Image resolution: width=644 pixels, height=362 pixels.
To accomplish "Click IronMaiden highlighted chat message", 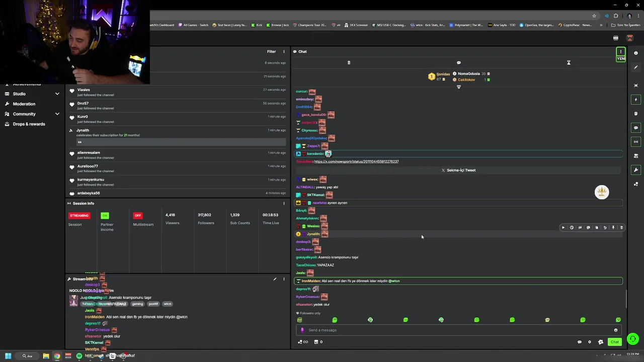I will 458,281.
